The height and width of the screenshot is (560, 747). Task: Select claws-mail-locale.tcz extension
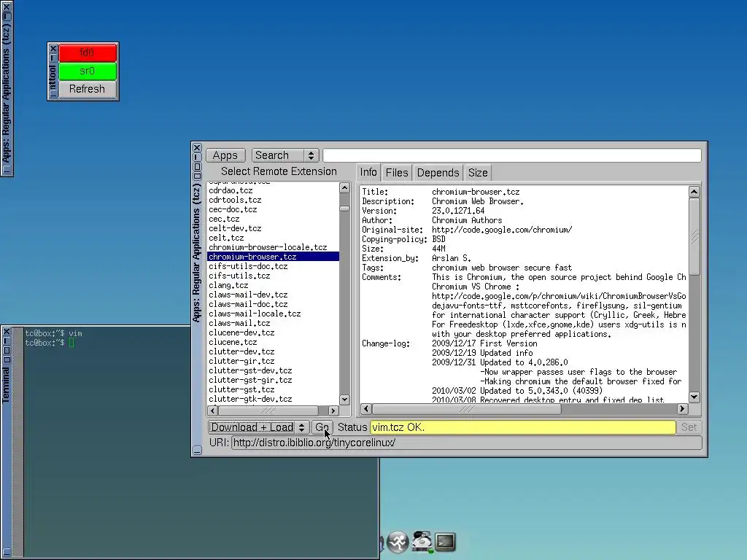(x=273, y=314)
